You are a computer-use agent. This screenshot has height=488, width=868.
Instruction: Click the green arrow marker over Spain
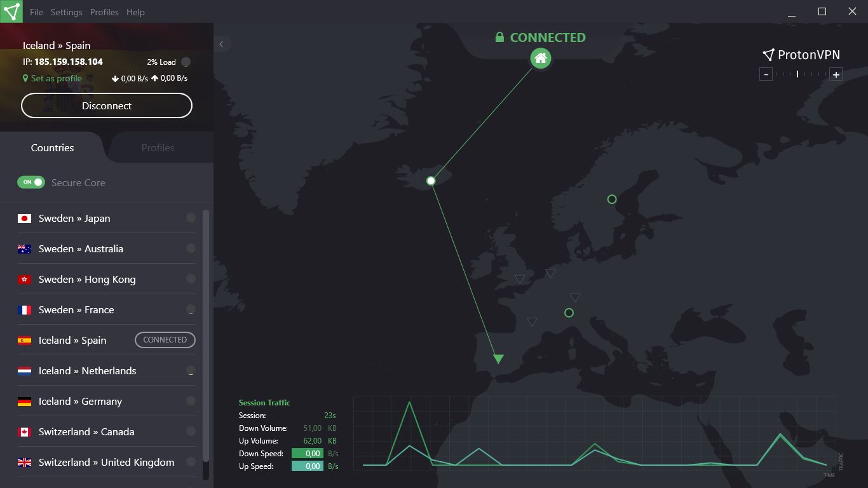(498, 358)
